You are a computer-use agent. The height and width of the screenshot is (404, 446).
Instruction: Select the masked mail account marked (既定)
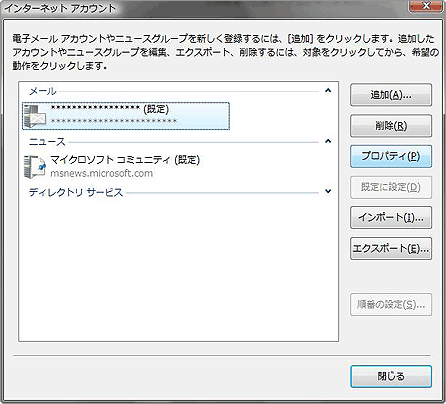pyautogui.click(x=126, y=116)
